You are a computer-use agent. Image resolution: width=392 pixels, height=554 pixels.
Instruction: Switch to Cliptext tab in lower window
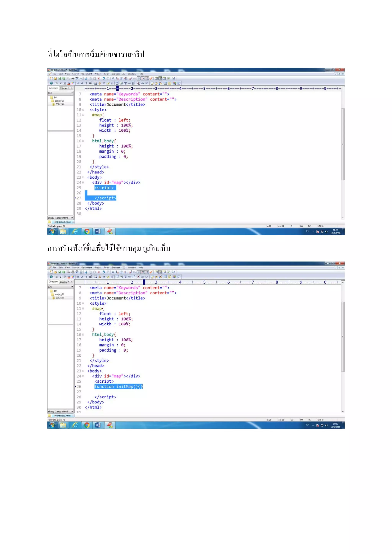(63, 282)
